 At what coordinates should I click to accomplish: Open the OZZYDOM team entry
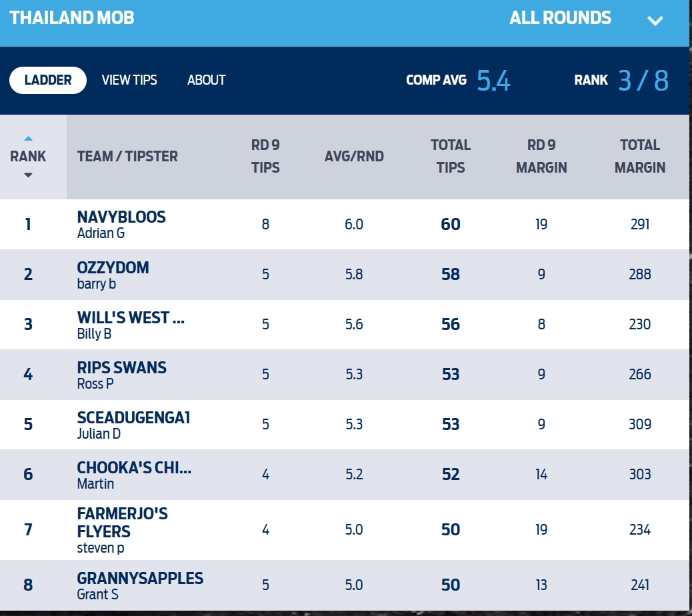[113, 268]
